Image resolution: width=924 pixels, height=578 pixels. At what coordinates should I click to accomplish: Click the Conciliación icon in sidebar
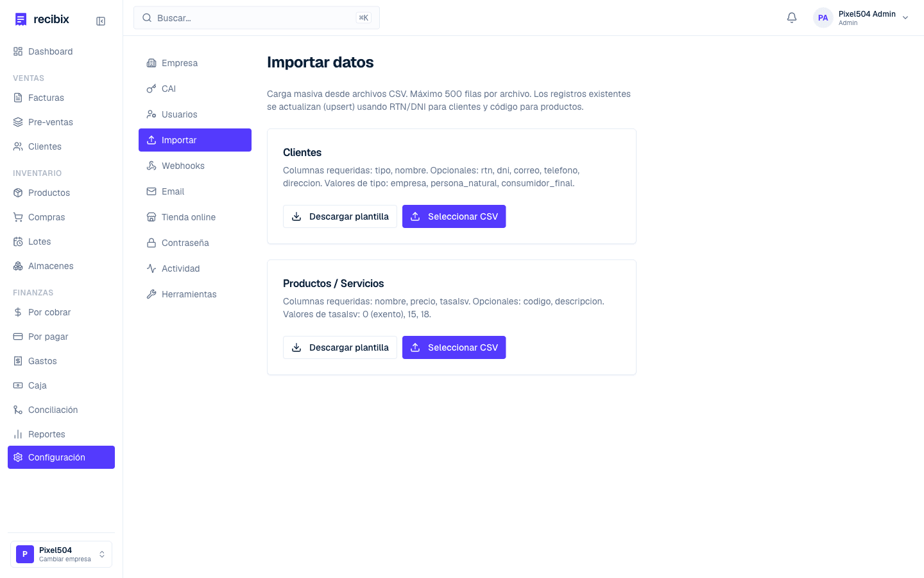tap(18, 410)
